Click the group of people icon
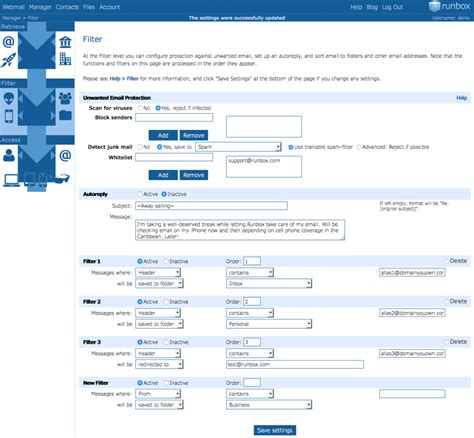The image size is (474, 438). click(x=65, y=98)
